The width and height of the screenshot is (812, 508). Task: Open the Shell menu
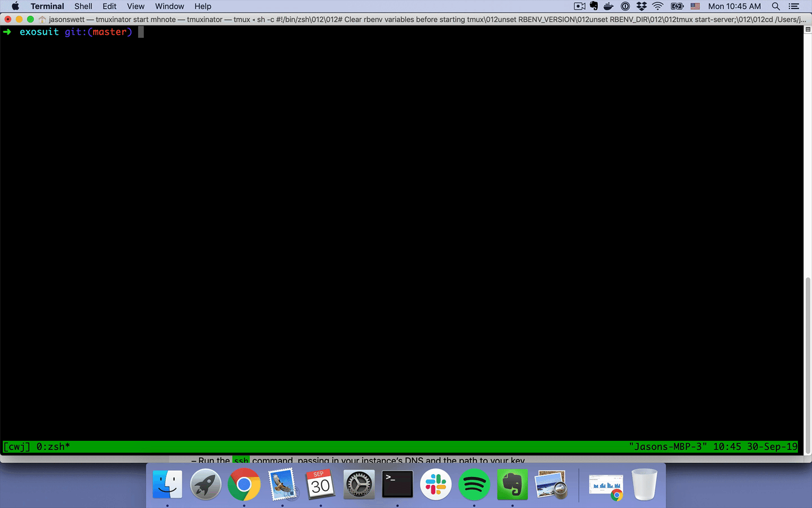click(x=83, y=6)
